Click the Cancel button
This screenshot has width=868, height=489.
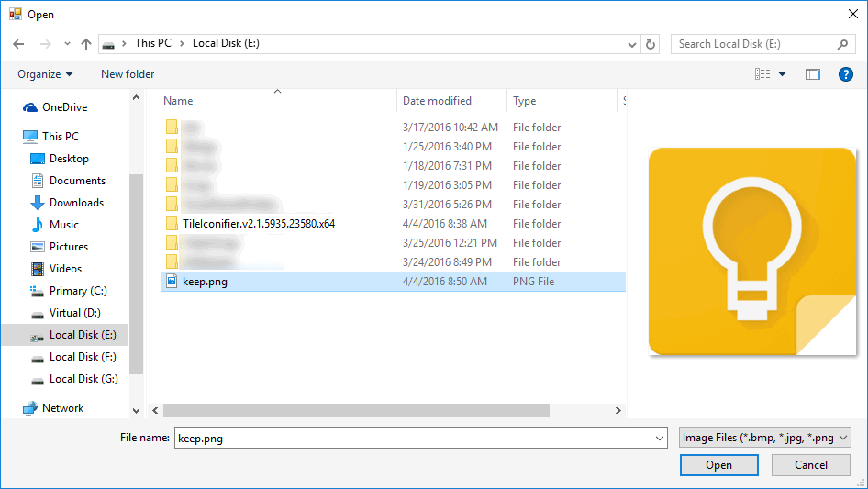[x=811, y=465]
